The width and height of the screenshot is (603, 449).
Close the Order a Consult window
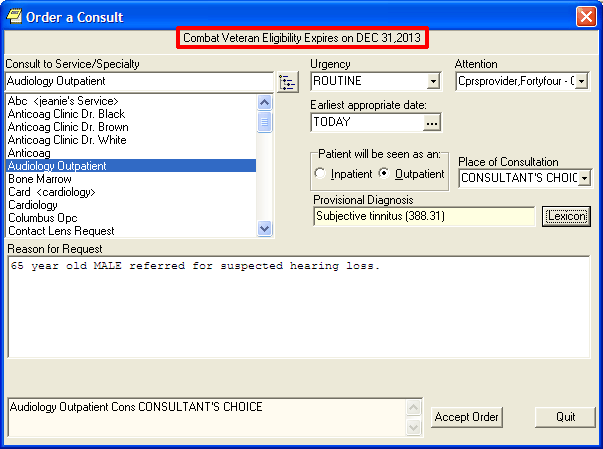pyautogui.click(x=586, y=16)
